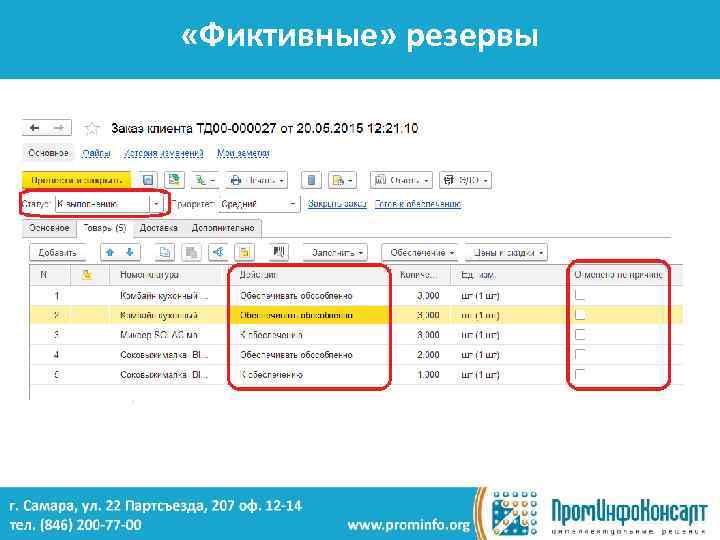Click the save document diskette icon

coord(148,180)
